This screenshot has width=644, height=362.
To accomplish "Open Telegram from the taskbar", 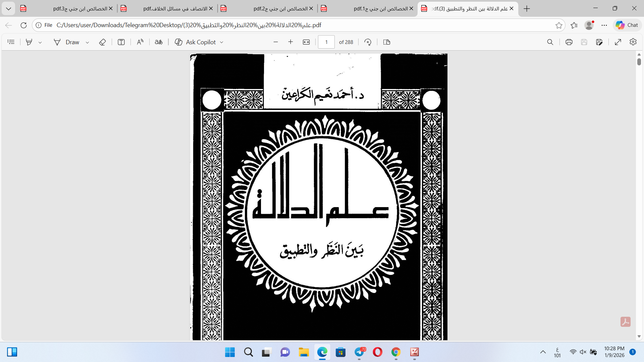I will (360, 352).
